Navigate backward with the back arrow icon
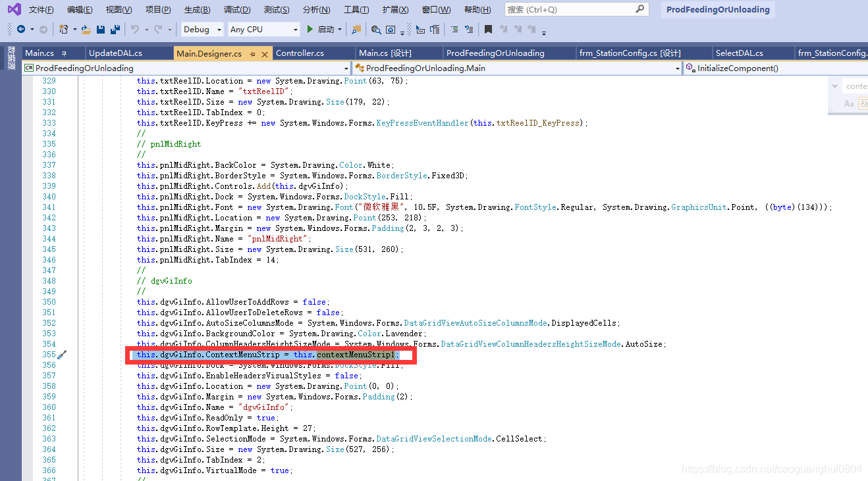Screen dimensions: 868x481 (21, 30)
